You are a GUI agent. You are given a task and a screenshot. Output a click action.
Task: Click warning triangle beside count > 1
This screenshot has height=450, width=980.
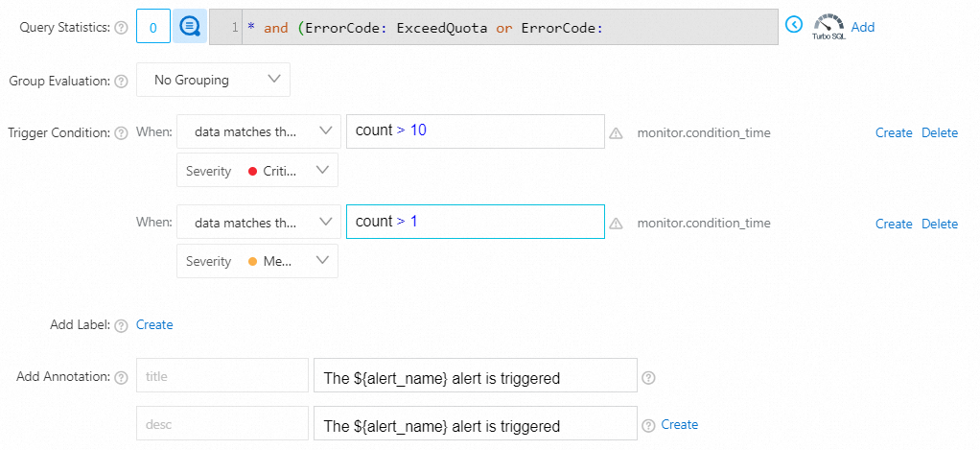(616, 224)
